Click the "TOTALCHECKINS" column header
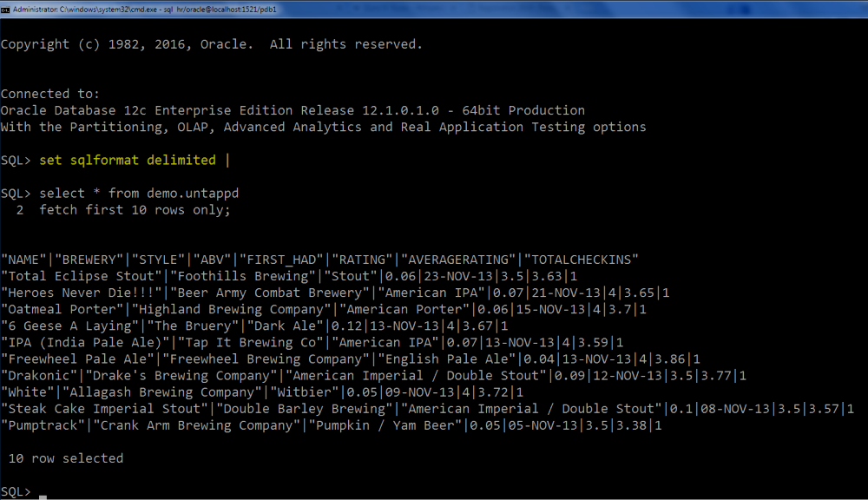The height and width of the screenshot is (500, 868). [582, 260]
